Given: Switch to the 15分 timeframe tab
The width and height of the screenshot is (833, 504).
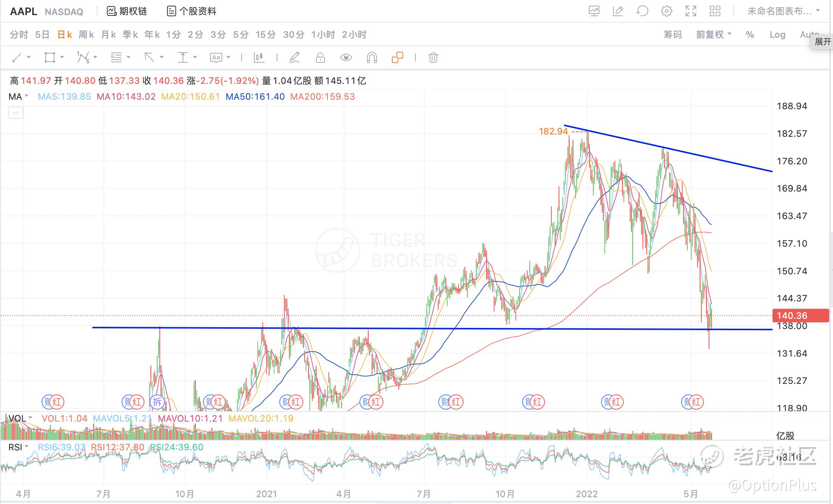Looking at the screenshot, I should pos(265,35).
